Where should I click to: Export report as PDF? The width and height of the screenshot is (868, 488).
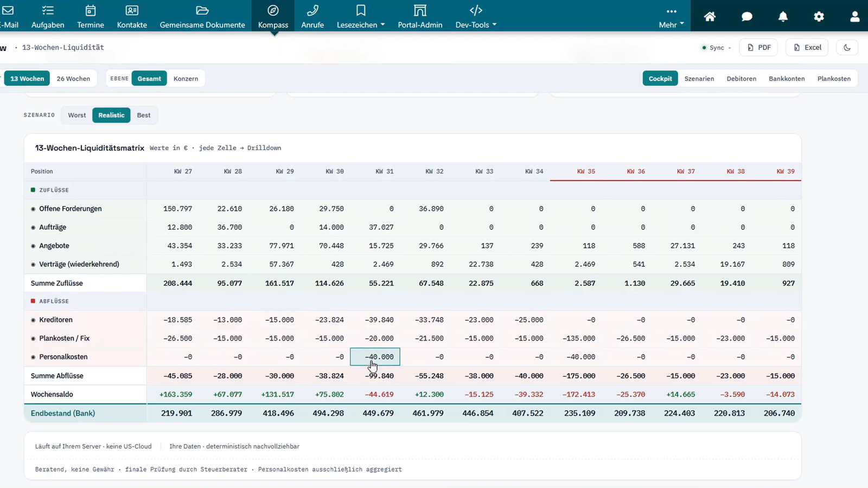pyautogui.click(x=759, y=48)
